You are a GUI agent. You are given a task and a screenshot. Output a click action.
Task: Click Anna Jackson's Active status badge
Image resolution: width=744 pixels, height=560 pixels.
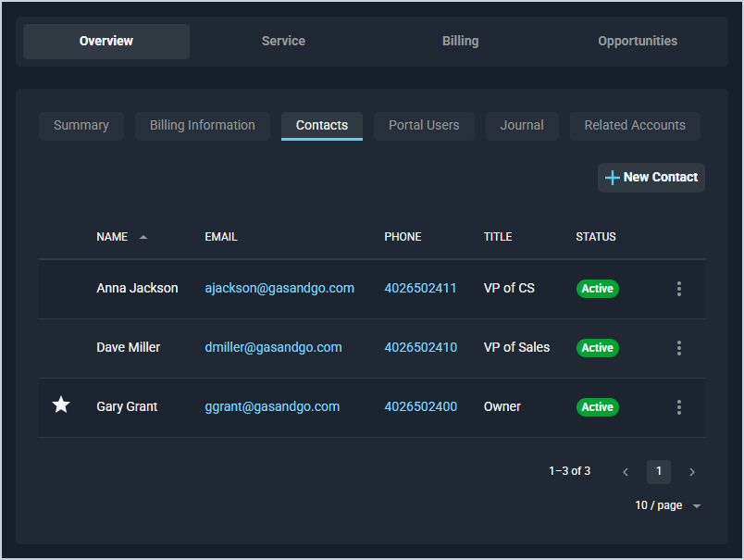[x=597, y=289]
